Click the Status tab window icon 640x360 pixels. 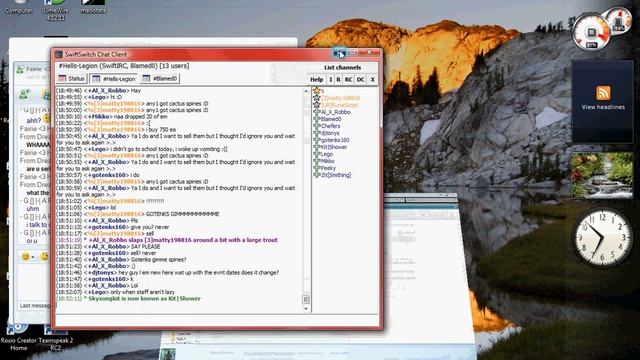click(x=62, y=78)
